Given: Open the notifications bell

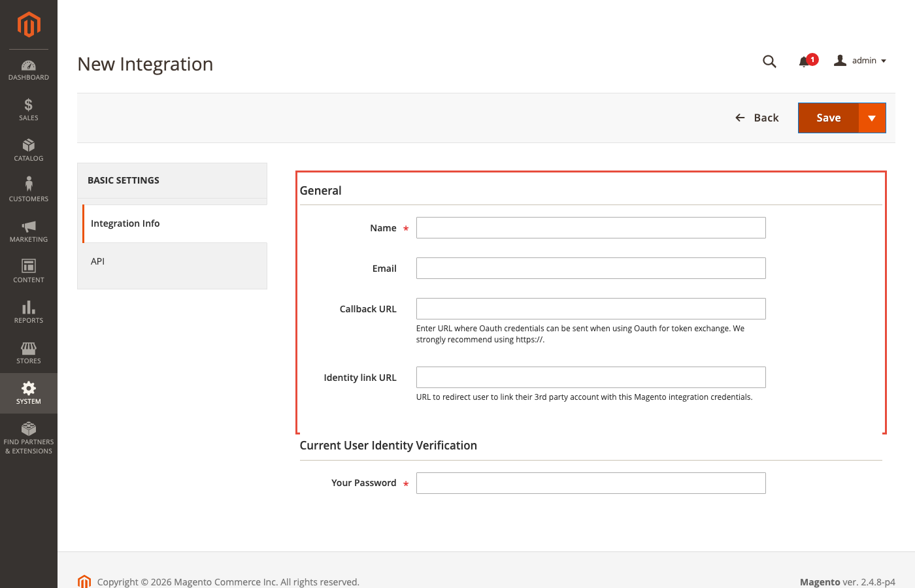Looking at the screenshot, I should point(805,61).
